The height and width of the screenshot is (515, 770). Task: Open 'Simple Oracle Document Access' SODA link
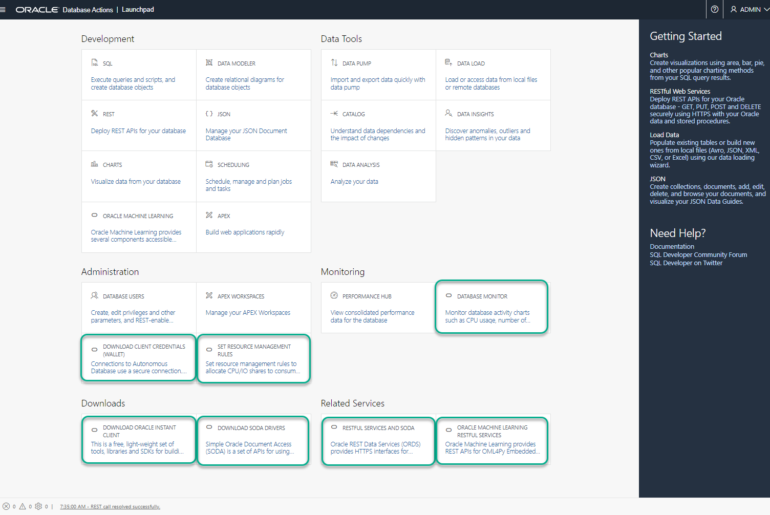click(249, 448)
